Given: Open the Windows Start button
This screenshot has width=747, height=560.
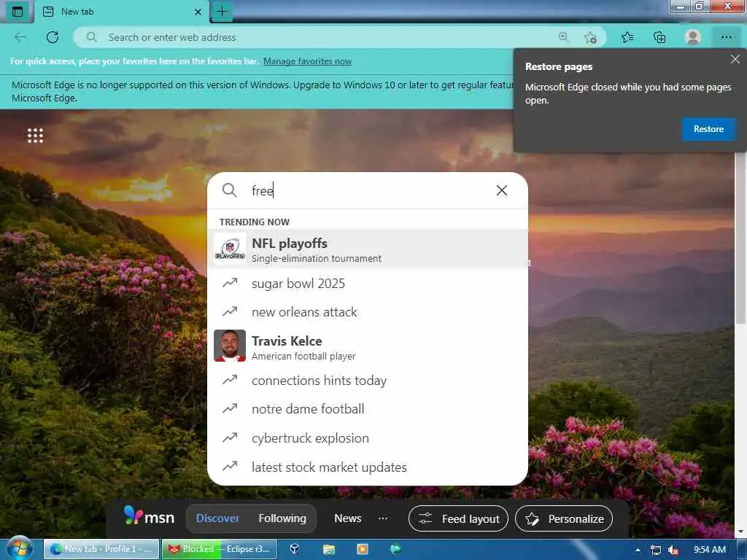Looking at the screenshot, I should (x=20, y=549).
